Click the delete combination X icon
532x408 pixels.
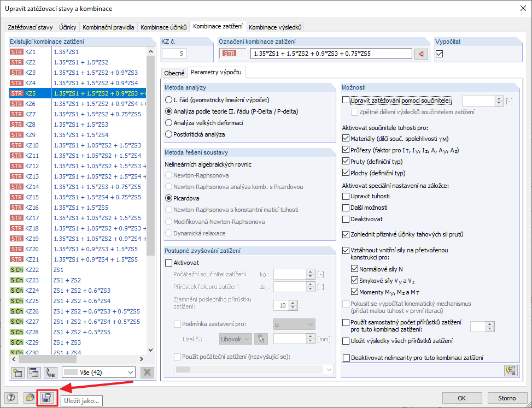pyautogui.click(x=147, y=372)
